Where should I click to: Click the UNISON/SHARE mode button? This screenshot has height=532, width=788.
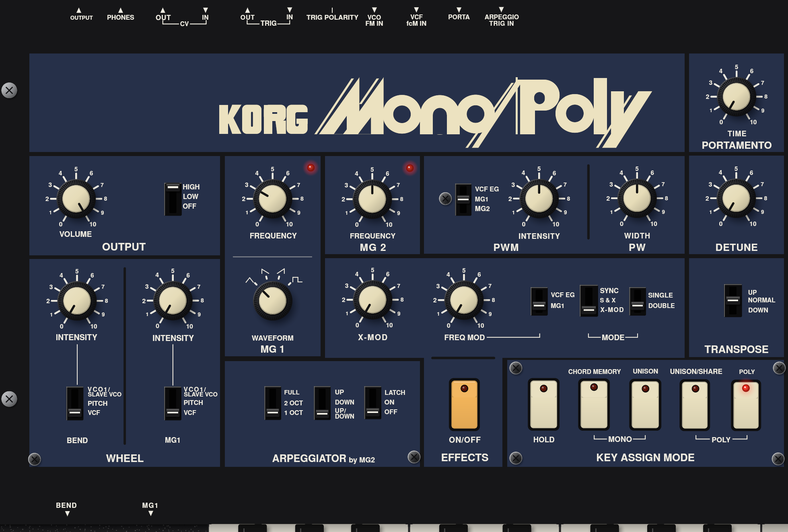(x=695, y=405)
